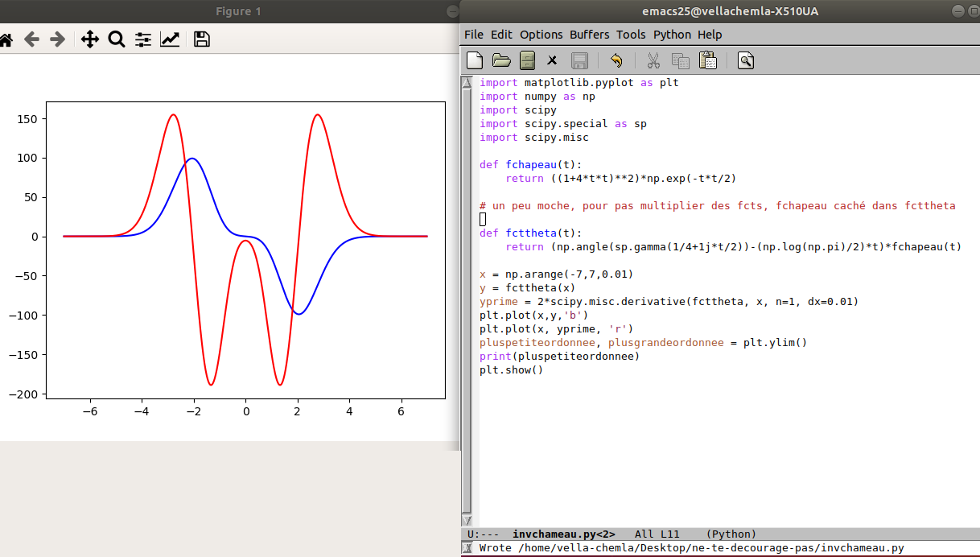Toggle the Pan axes tool

point(90,39)
